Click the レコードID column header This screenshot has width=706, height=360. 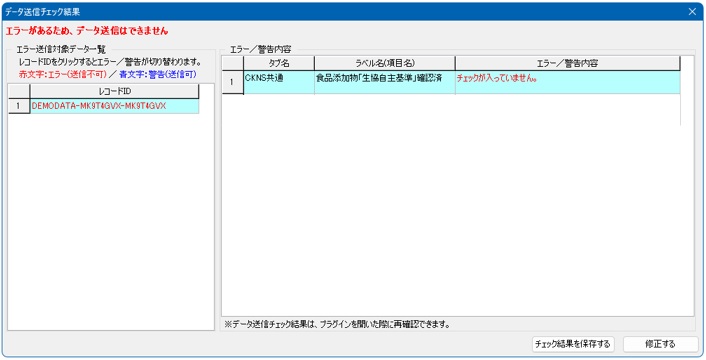(x=115, y=91)
